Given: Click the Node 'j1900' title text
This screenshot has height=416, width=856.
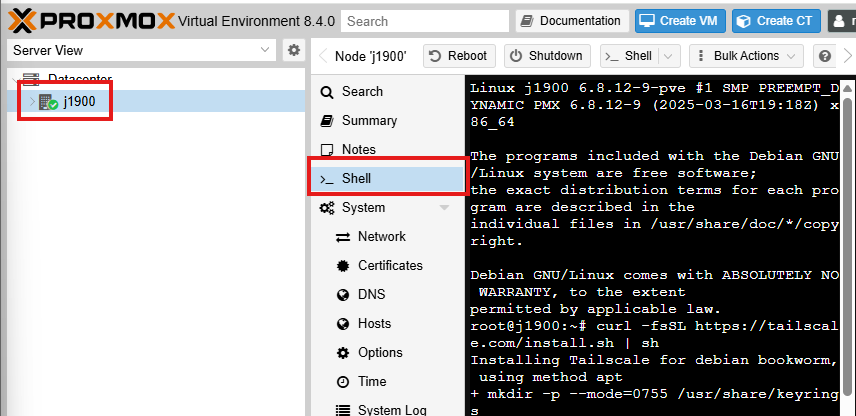Looking at the screenshot, I should click(x=371, y=56).
